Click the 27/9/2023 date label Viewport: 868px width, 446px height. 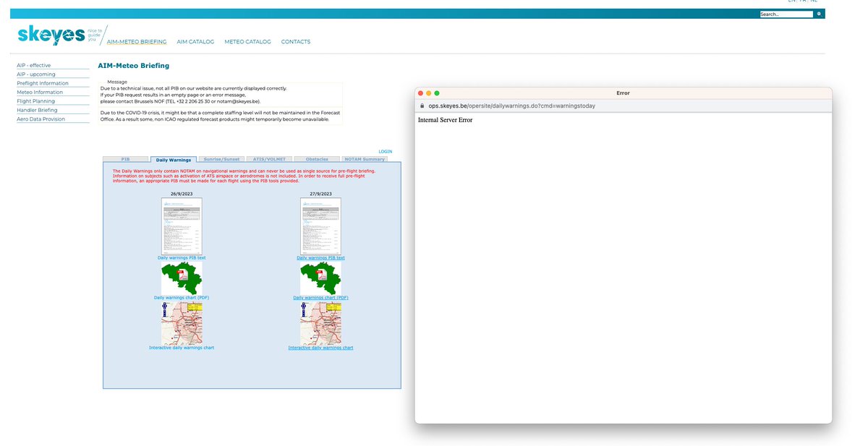coord(320,194)
